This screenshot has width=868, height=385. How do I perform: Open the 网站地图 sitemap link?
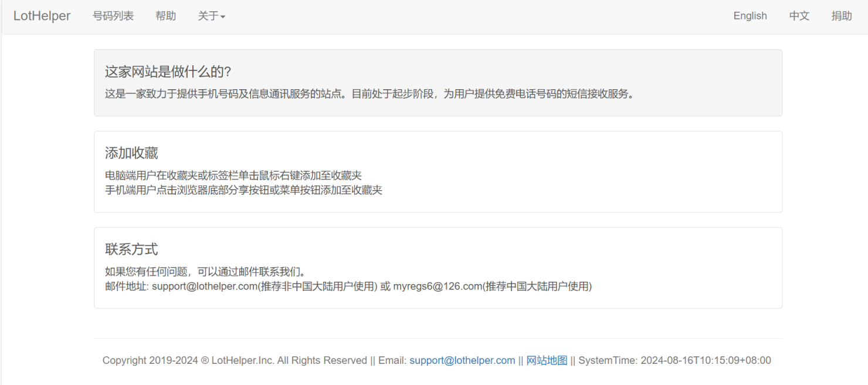coord(547,360)
